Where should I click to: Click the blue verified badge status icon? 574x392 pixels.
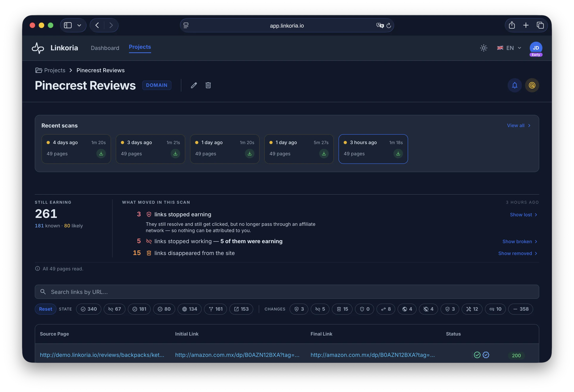point(486,355)
